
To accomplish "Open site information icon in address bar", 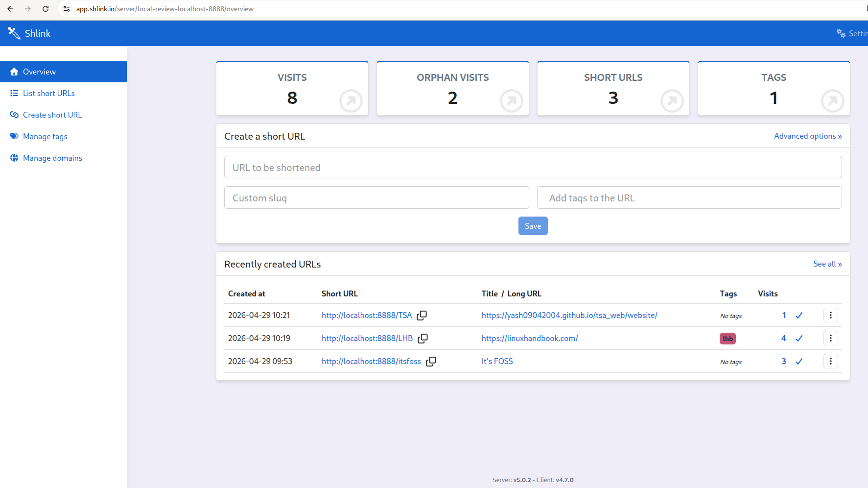I will (67, 9).
